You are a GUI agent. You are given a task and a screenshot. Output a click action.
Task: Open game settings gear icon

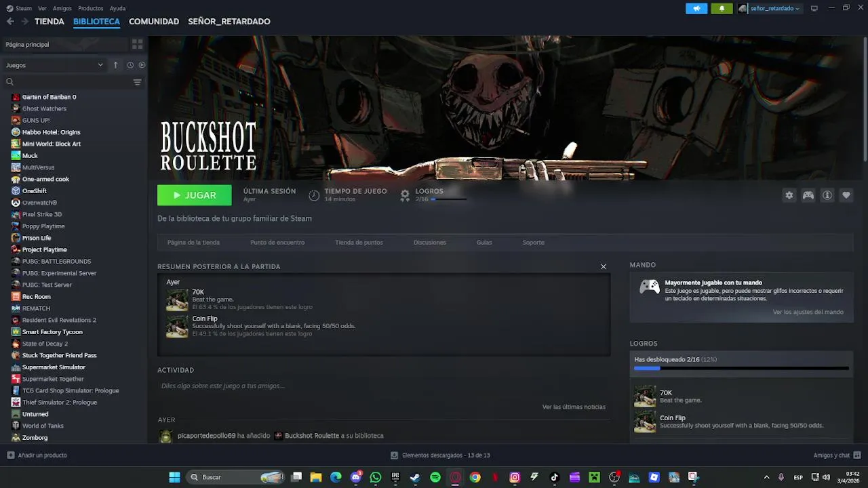pos(789,195)
